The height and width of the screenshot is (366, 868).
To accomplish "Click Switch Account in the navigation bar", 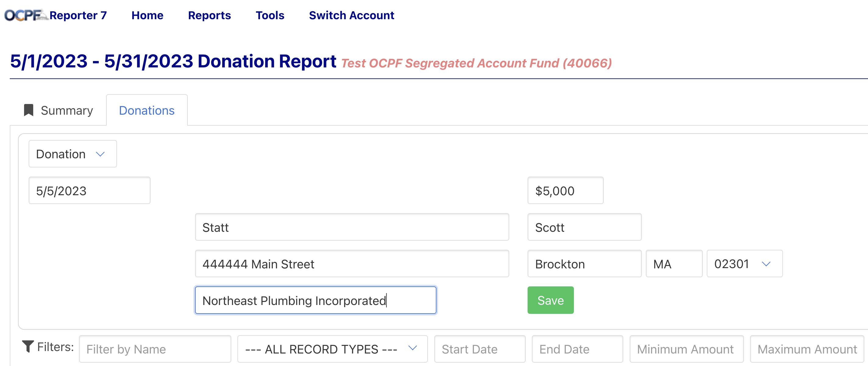I will coord(351,15).
